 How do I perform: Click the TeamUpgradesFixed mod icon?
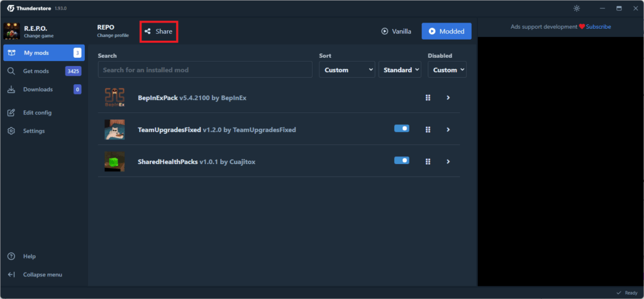114,129
